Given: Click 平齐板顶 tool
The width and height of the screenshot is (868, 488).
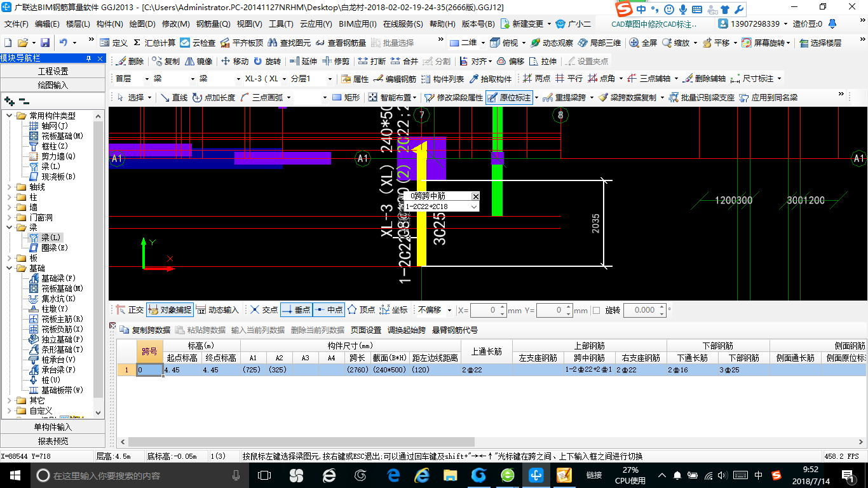Looking at the screenshot, I should tap(241, 43).
